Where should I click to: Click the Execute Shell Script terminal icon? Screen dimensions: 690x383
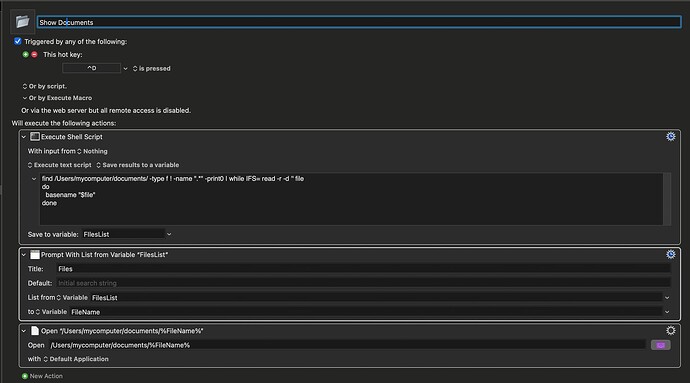35,137
